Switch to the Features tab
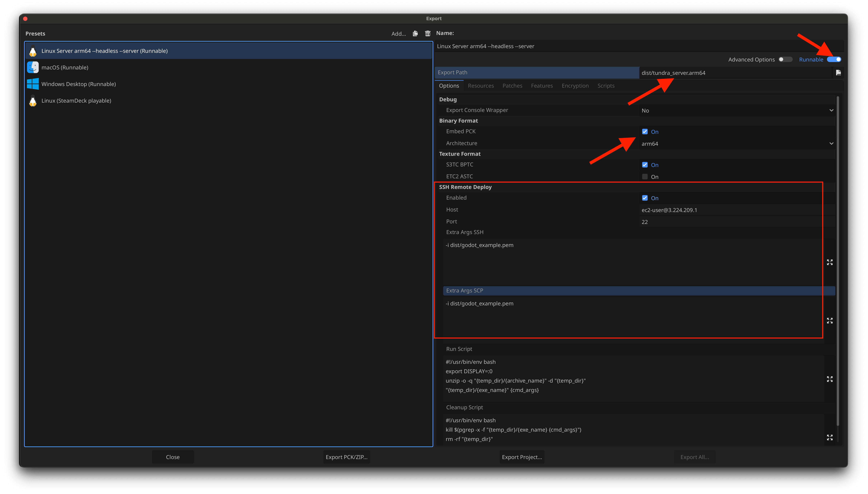Viewport: 868px width, 494px height. click(542, 86)
